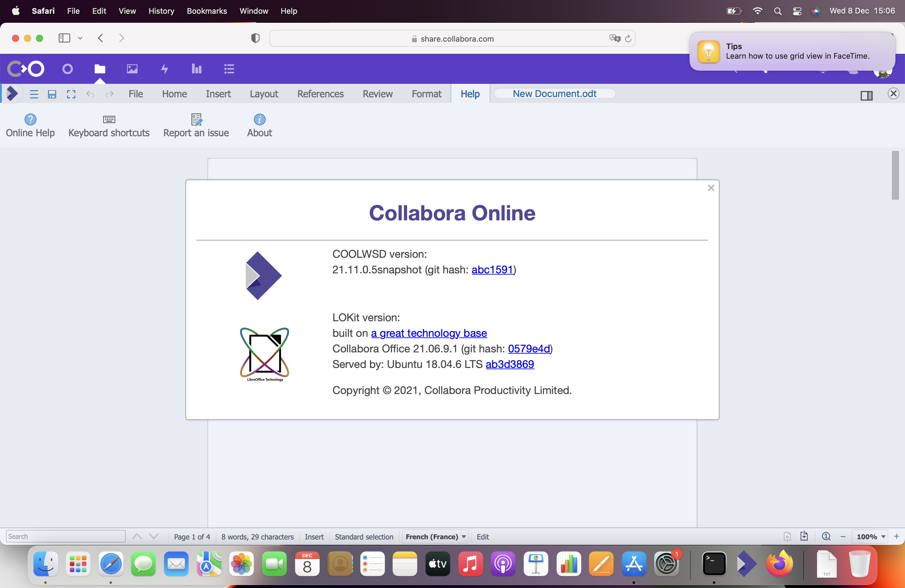Click the Undo arrow icon
The height and width of the screenshot is (588, 905).
point(90,94)
